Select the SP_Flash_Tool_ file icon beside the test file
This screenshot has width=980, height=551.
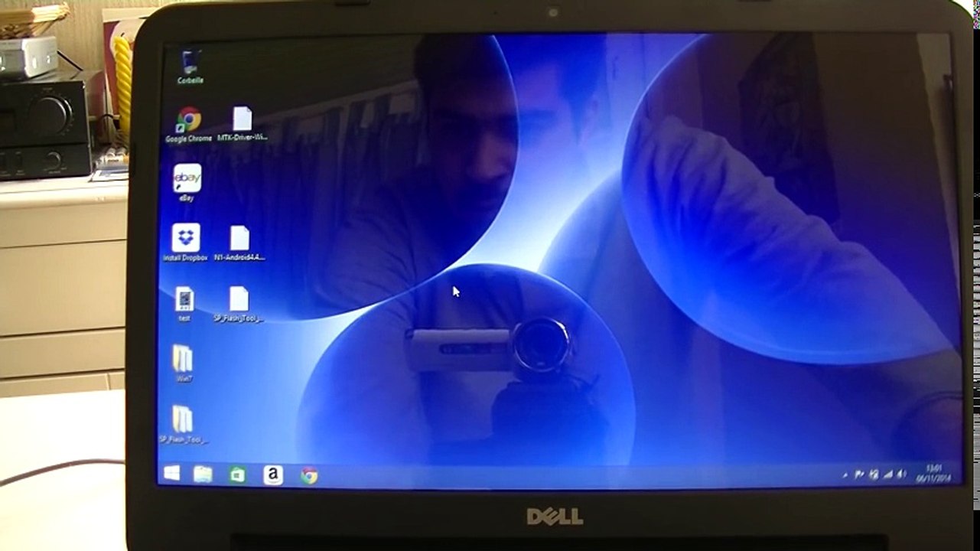coord(239,304)
